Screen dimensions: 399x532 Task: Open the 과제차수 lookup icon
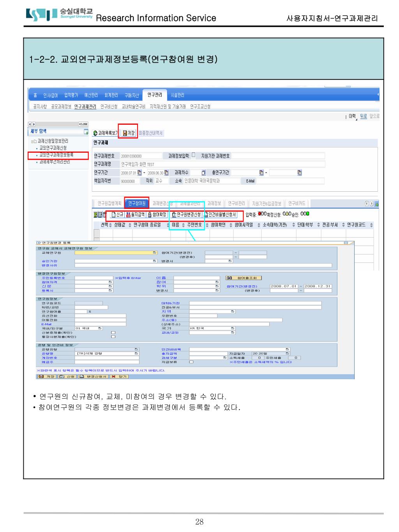coord(203,173)
